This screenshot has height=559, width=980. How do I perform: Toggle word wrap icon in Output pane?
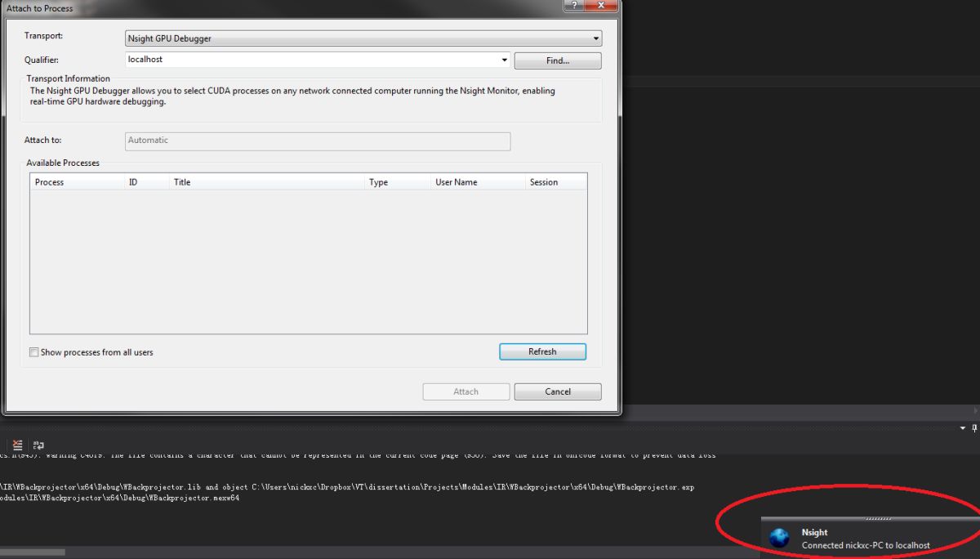[x=38, y=445]
